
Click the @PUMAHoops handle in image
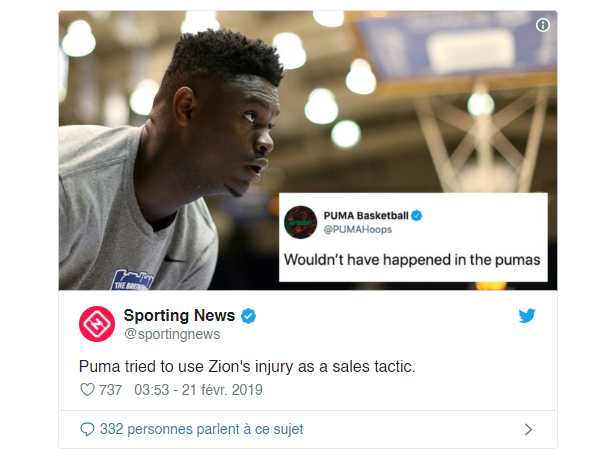[x=358, y=230]
